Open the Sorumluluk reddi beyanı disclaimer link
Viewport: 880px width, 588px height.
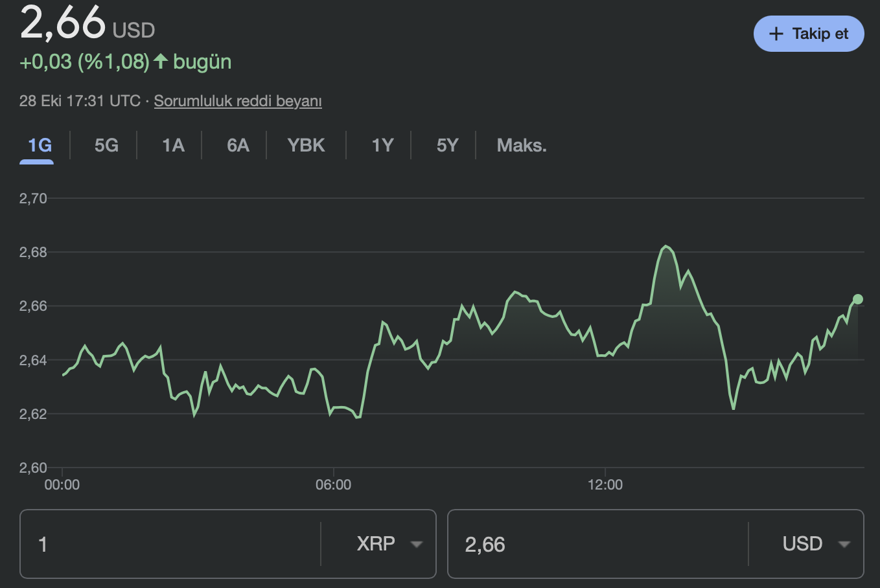[238, 101]
